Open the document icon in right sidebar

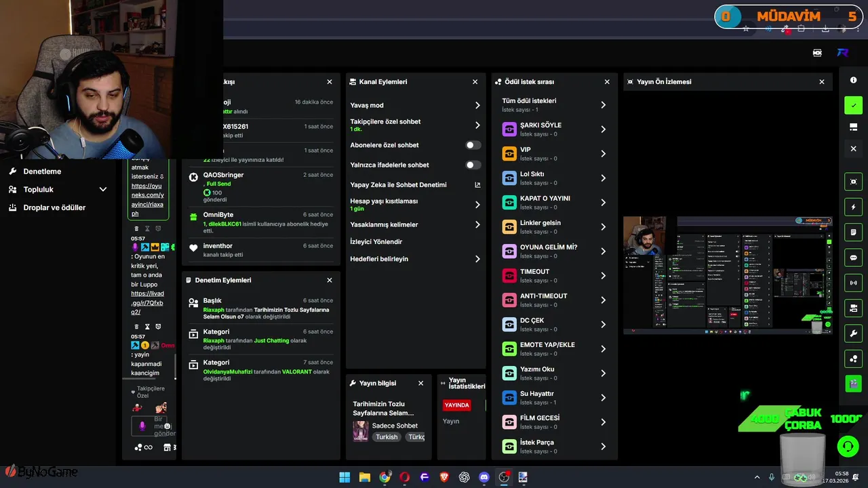[x=853, y=232]
